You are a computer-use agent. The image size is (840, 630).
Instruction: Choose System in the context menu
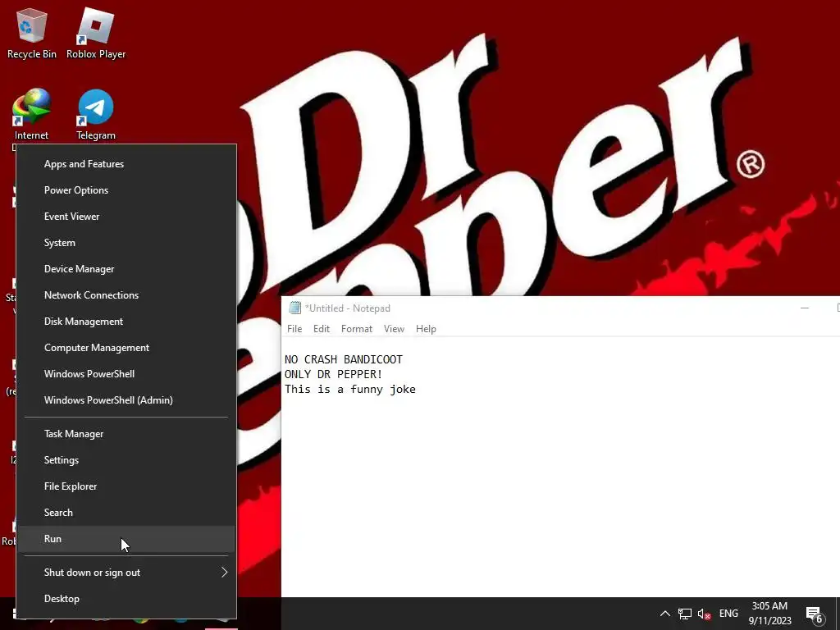[126, 243]
